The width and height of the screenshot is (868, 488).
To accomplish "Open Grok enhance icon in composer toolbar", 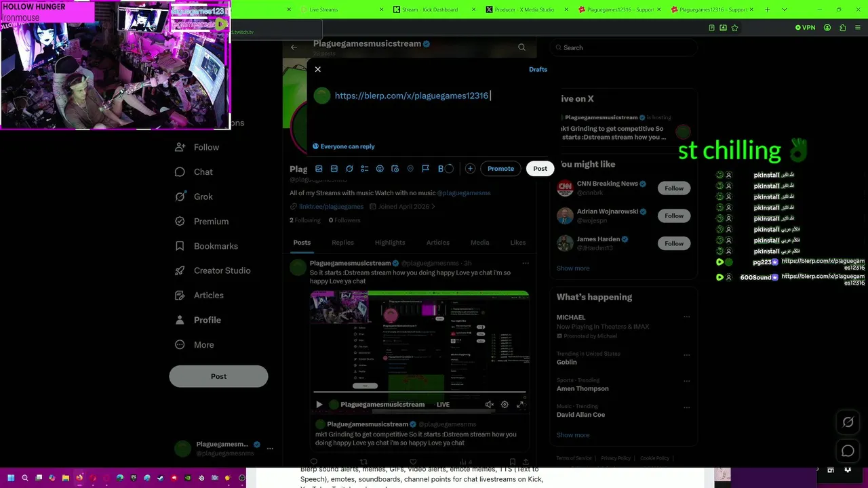I will [x=349, y=169].
